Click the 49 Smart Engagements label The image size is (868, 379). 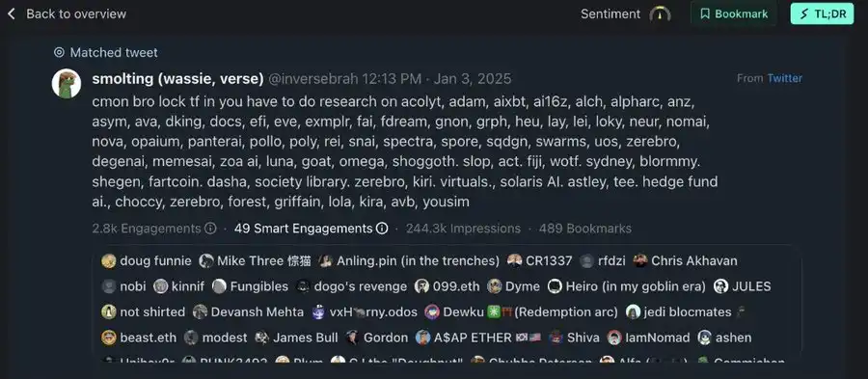click(x=304, y=229)
